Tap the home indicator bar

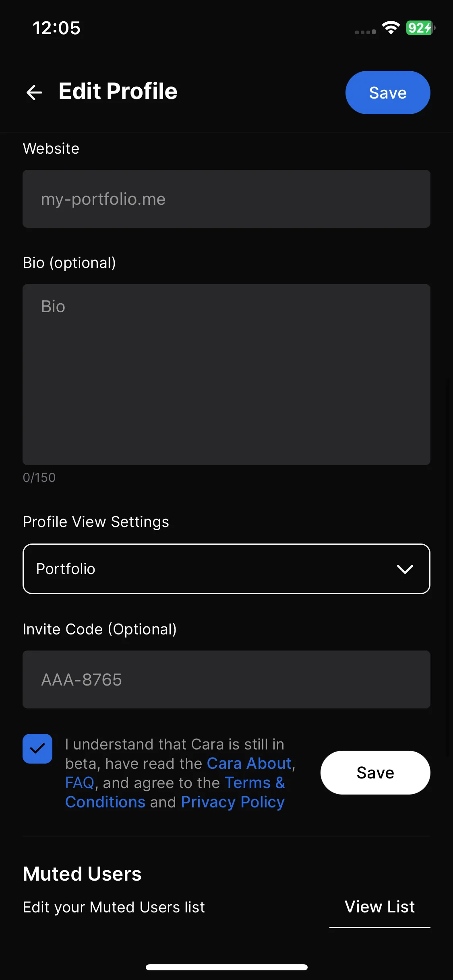pyautogui.click(x=226, y=967)
